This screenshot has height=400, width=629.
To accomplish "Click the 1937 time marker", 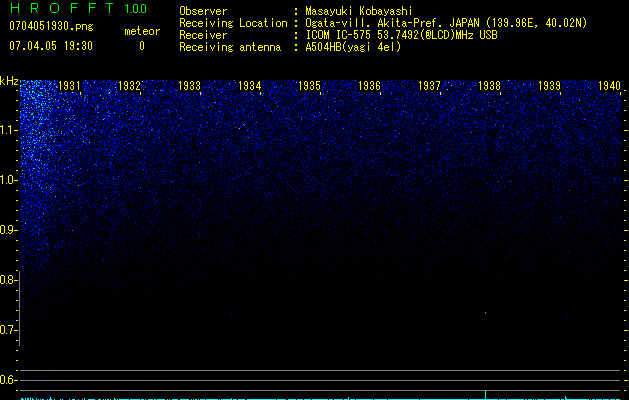I will [429, 85].
